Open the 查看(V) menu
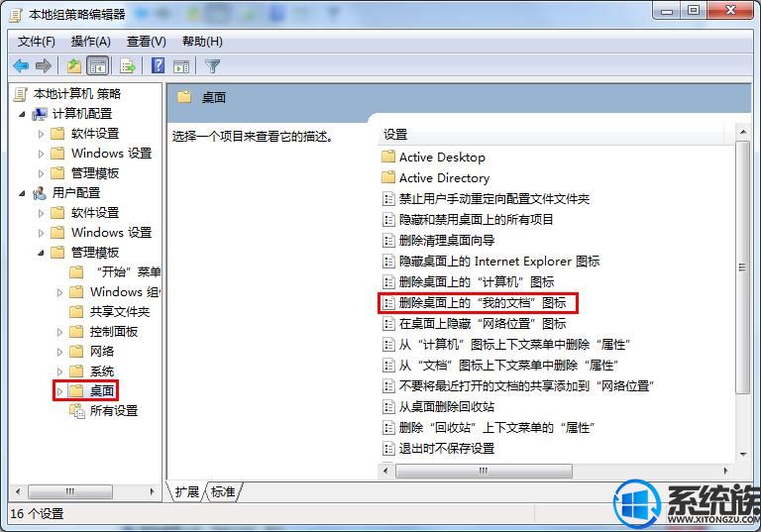761x532 pixels. tap(146, 42)
